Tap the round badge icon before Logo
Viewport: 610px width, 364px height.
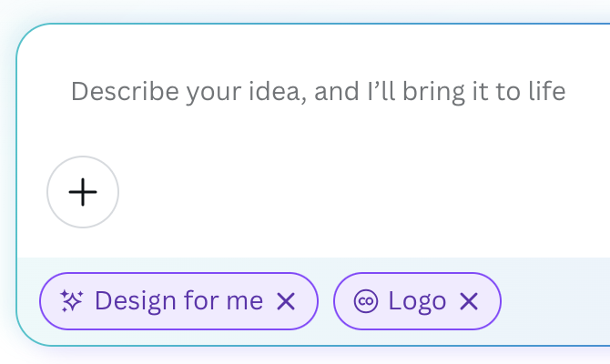point(365,301)
